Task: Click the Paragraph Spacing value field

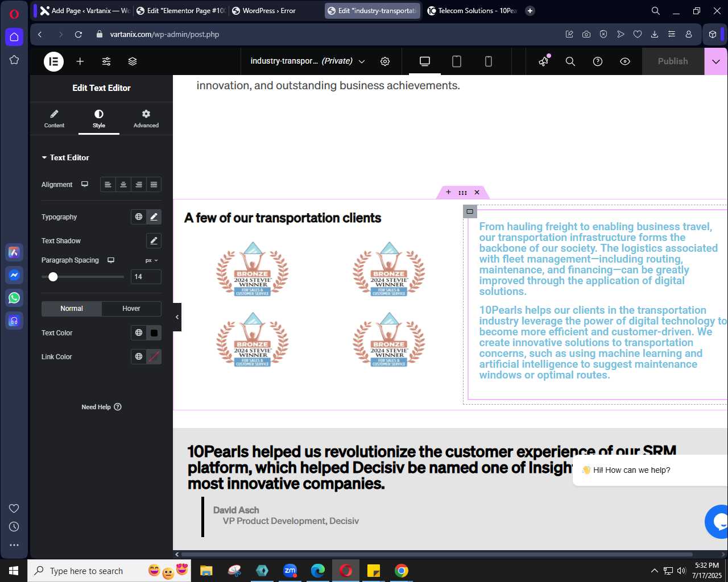Action: 146,277
